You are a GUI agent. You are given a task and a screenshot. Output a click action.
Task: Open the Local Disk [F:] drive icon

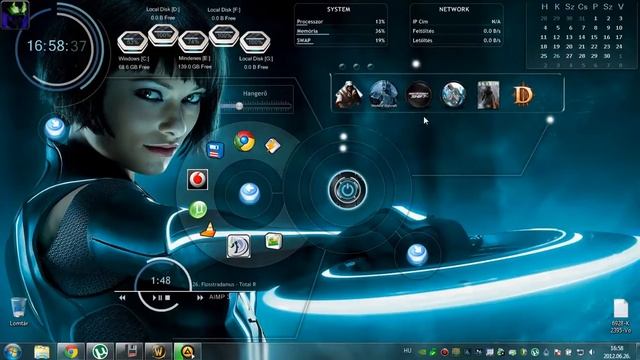224,36
